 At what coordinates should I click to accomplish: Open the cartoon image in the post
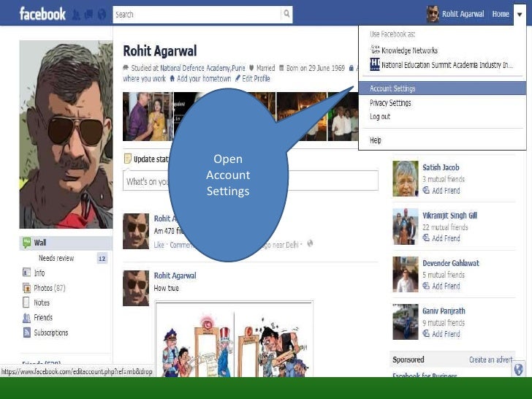pyautogui.click(x=234, y=339)
